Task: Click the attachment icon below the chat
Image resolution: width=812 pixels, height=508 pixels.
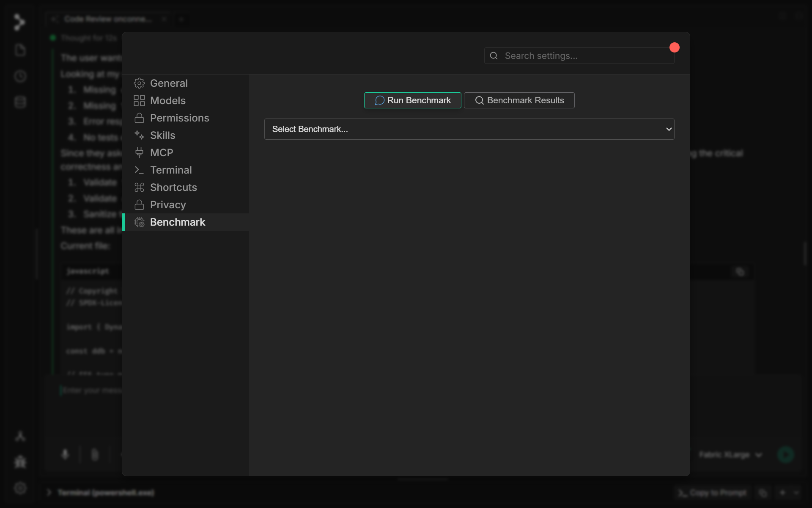Action: [95, 455]
